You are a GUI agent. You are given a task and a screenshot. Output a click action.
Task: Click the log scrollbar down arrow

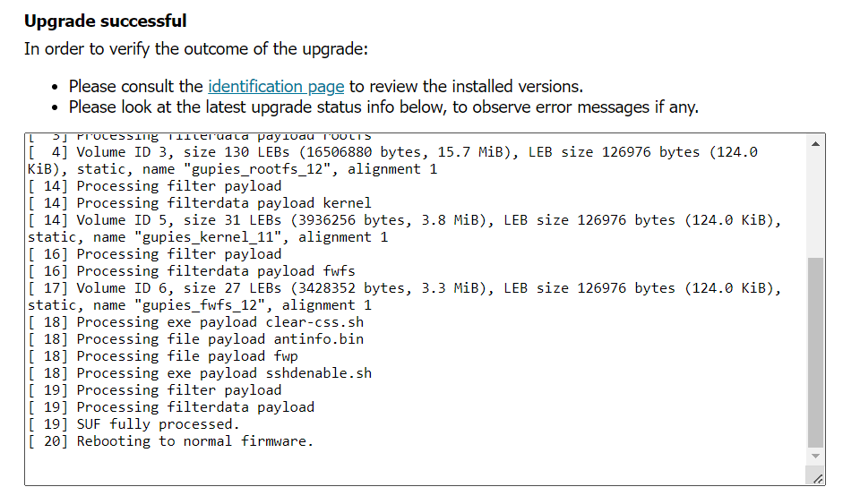pos(815,457)
